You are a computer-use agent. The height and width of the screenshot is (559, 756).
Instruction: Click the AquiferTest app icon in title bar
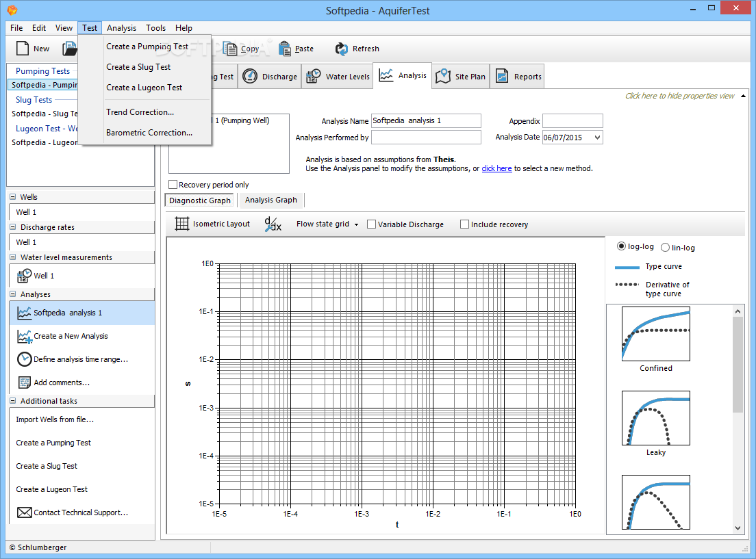[12, 10]
